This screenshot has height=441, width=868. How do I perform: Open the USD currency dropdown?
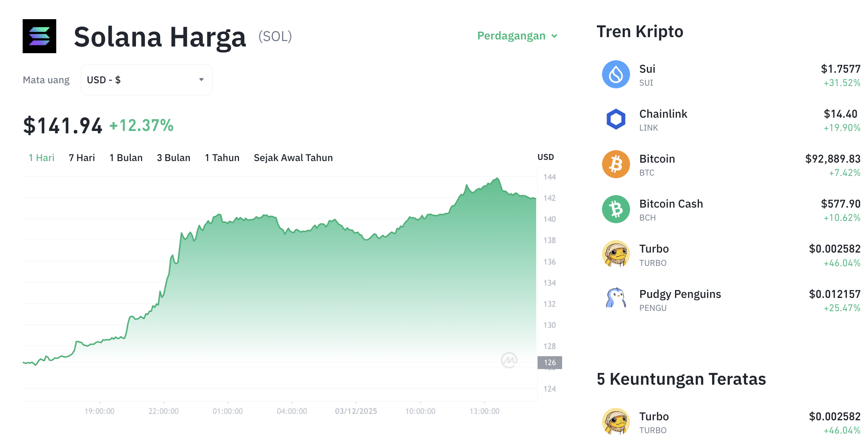click(146, 79)
